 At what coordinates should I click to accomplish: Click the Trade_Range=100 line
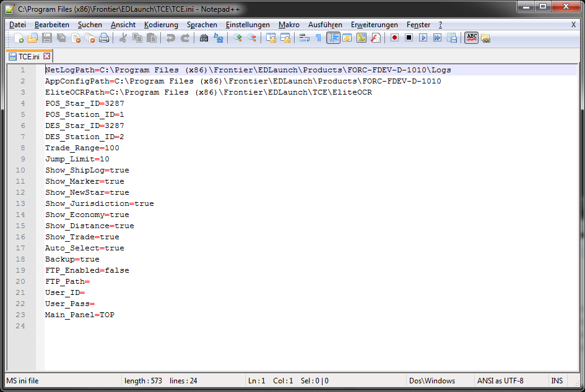pos(82,148)
